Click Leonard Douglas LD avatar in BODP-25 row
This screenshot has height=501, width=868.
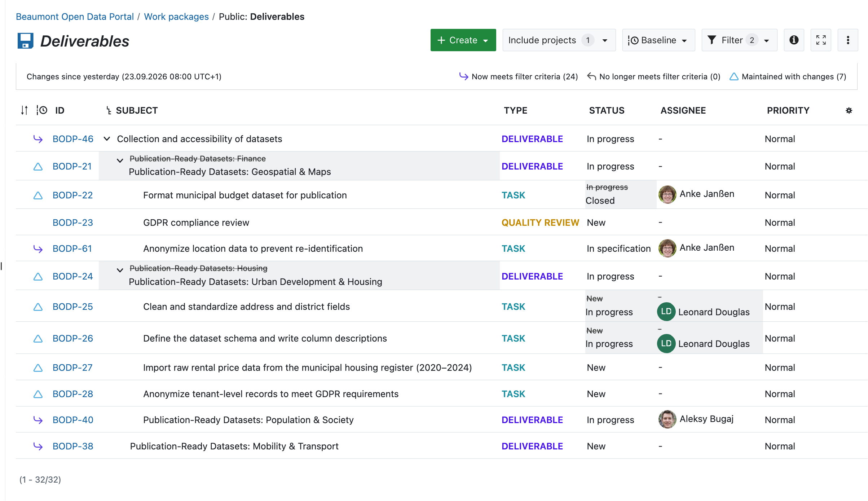coord(666,312)
